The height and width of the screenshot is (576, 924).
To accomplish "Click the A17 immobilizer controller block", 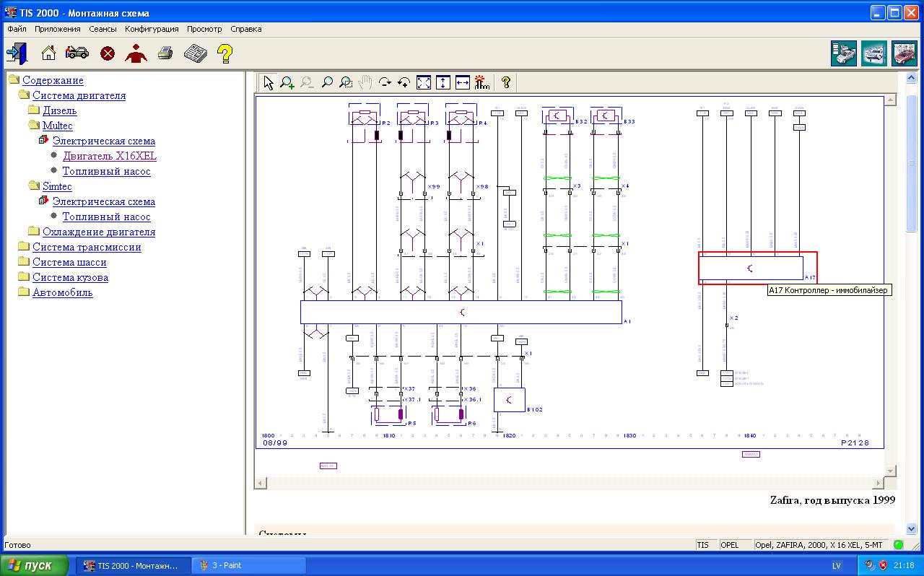I will point(751,269).
